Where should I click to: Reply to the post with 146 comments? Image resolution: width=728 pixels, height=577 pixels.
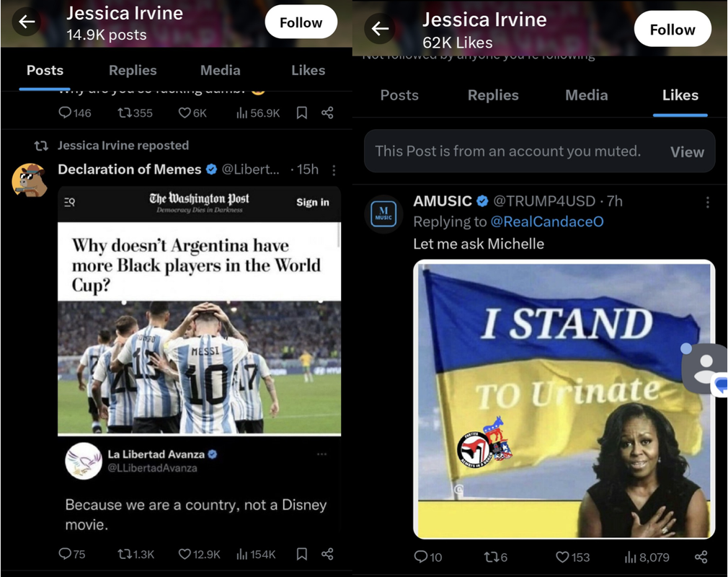[74, 113]
